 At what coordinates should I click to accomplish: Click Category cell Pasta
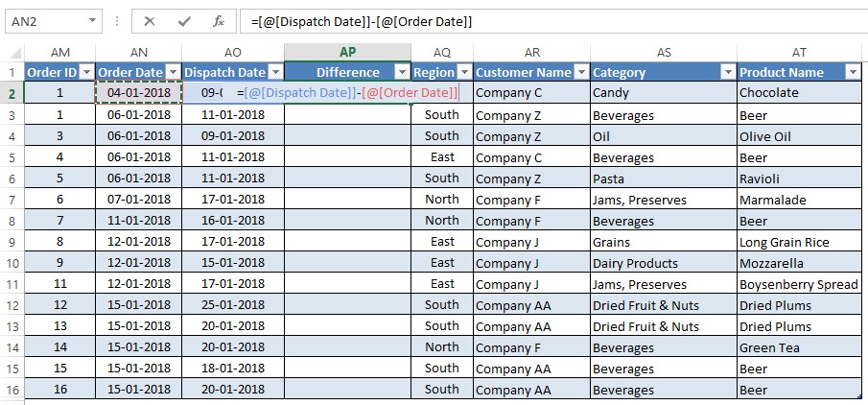point(664,178)
